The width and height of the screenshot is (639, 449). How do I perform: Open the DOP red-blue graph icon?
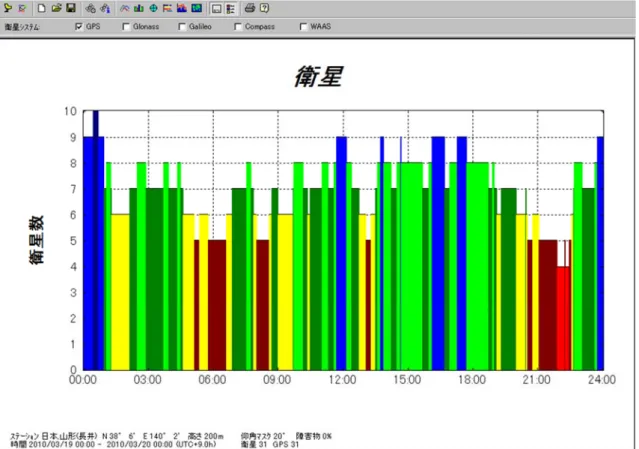[182, 8]
